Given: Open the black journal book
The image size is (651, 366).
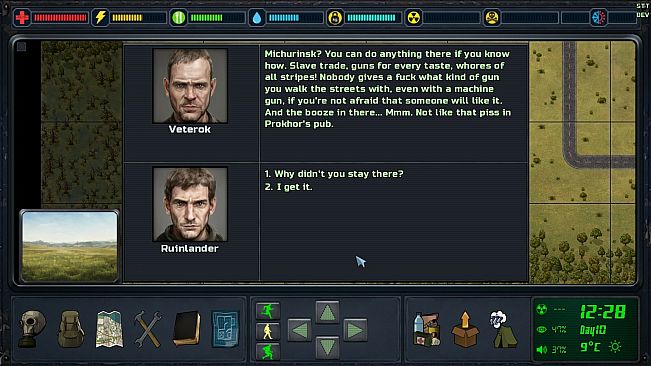Looking at the screenshot, I should pos(187,329).
